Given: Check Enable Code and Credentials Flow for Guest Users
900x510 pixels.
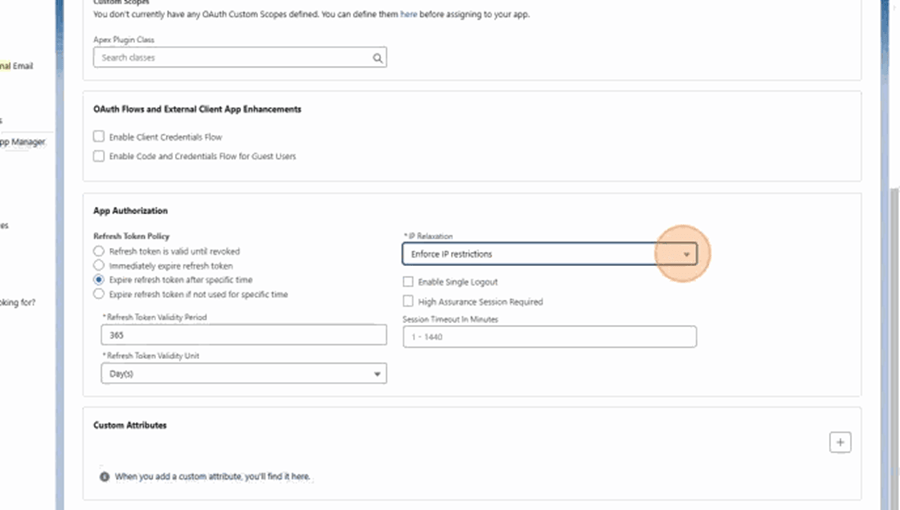Looking at the screenshot, I should tap(99, 156).
